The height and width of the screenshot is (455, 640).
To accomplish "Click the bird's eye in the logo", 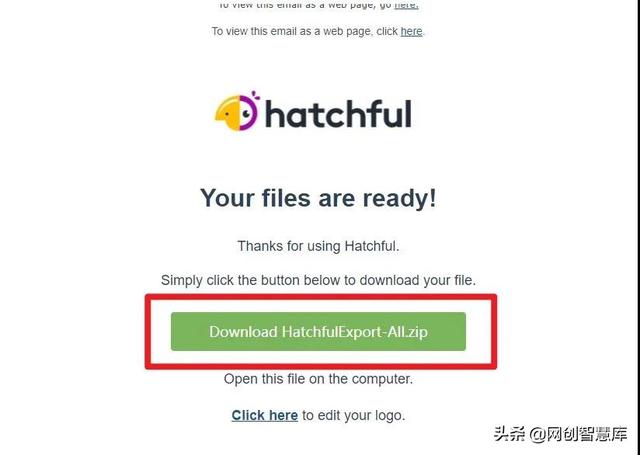I will (x=246, y=113).
